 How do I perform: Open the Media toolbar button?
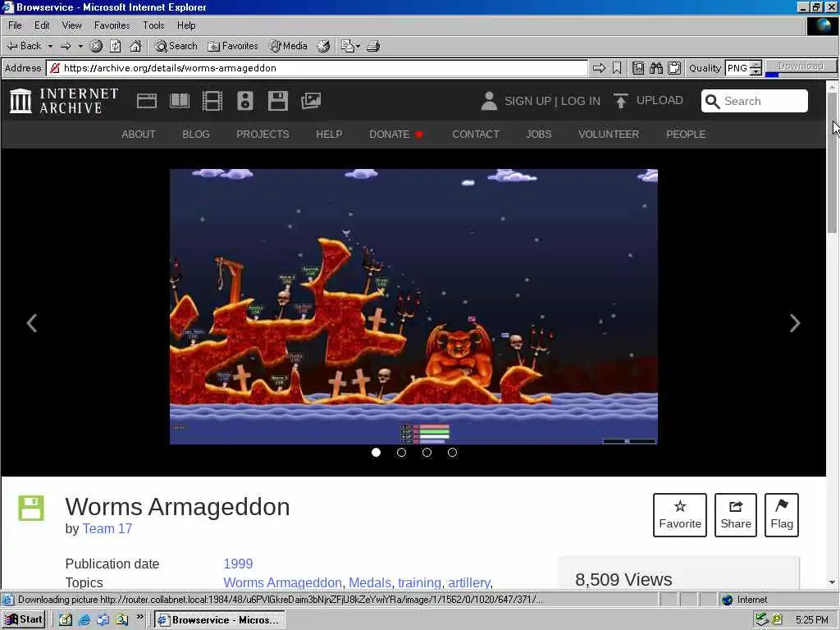coord(288,46)
